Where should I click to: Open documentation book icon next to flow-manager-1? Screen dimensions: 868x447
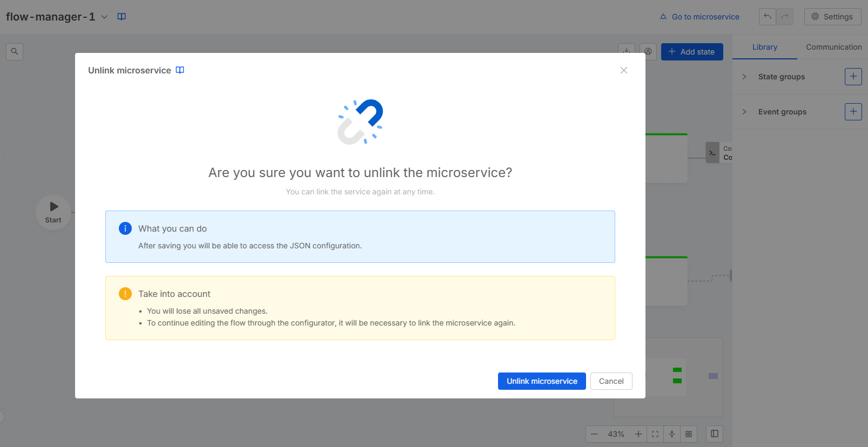(122, 17)
